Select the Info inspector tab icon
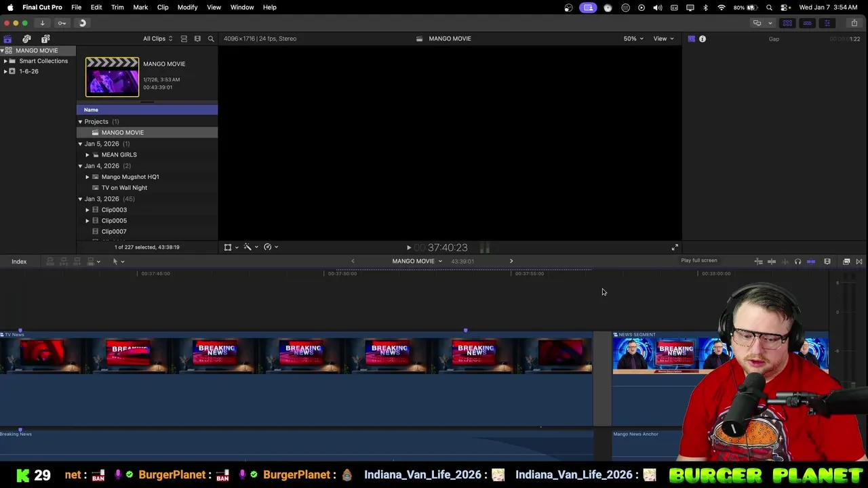The image size is (868, 488). (703, 39)
